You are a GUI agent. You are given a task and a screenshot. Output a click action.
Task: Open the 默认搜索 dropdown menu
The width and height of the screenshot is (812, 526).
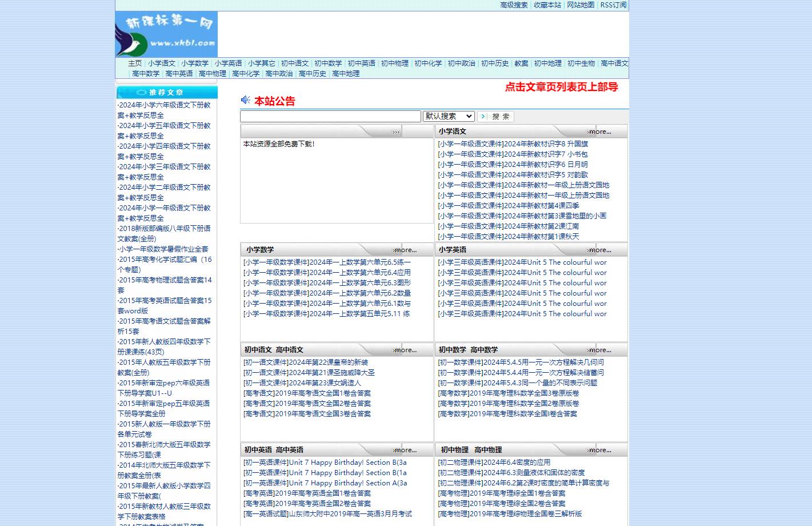(448, 116)
